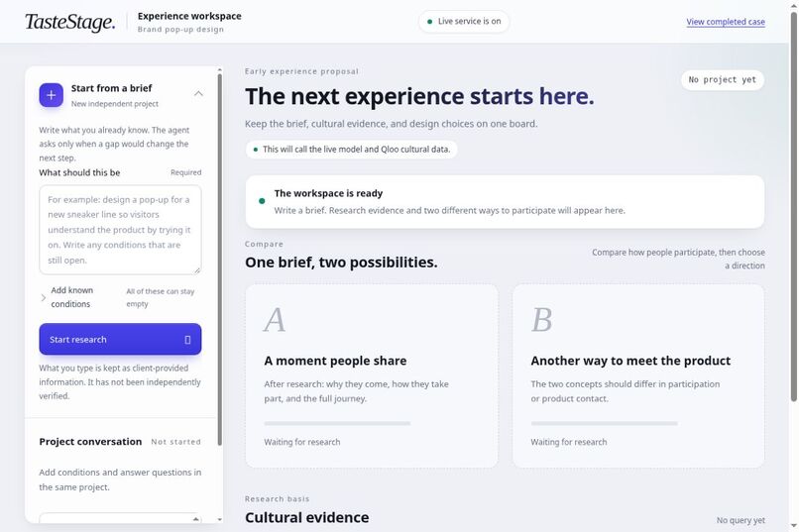Click the Start research button
The height and width of the screenshot is (532, 799).
[x=120, y=339]
